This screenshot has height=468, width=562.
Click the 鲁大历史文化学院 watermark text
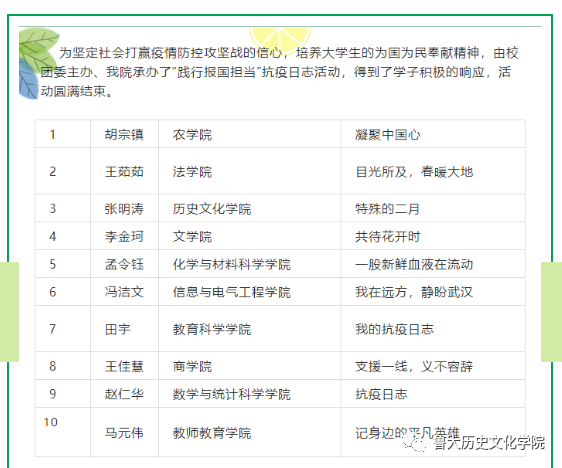[489, 443]
